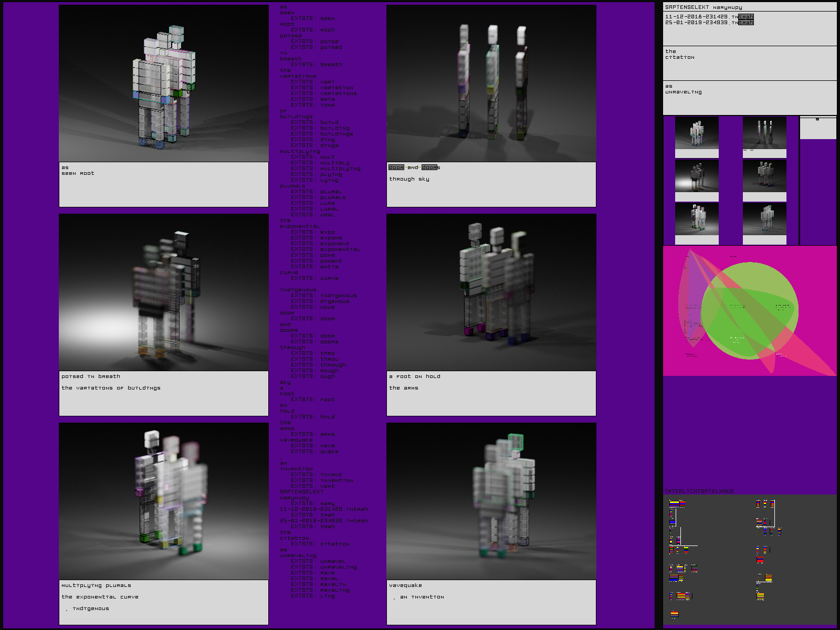This screenshot has height=630, width=840.
Task: Click highlighted word "doors" after "and" in caption
Action: coord(430,167)
